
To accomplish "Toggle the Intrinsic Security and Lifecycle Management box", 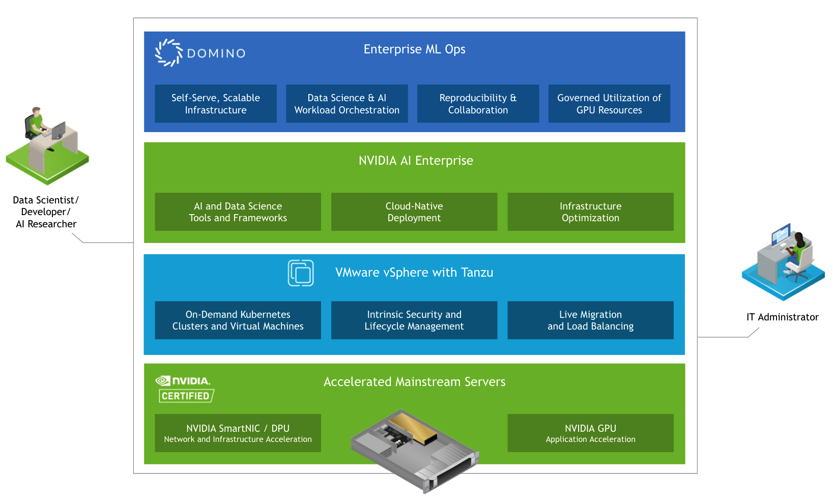I will pyautogui.click(x=414, y=320).
